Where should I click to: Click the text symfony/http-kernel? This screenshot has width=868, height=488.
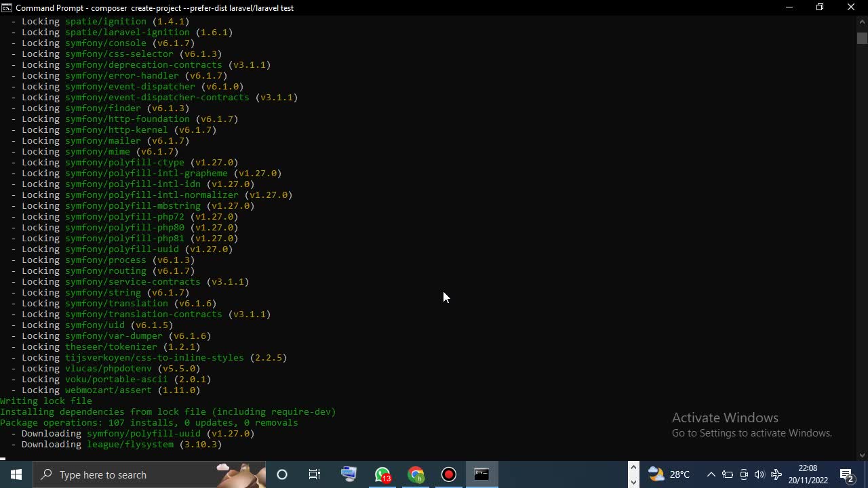[x=117, y=129]
